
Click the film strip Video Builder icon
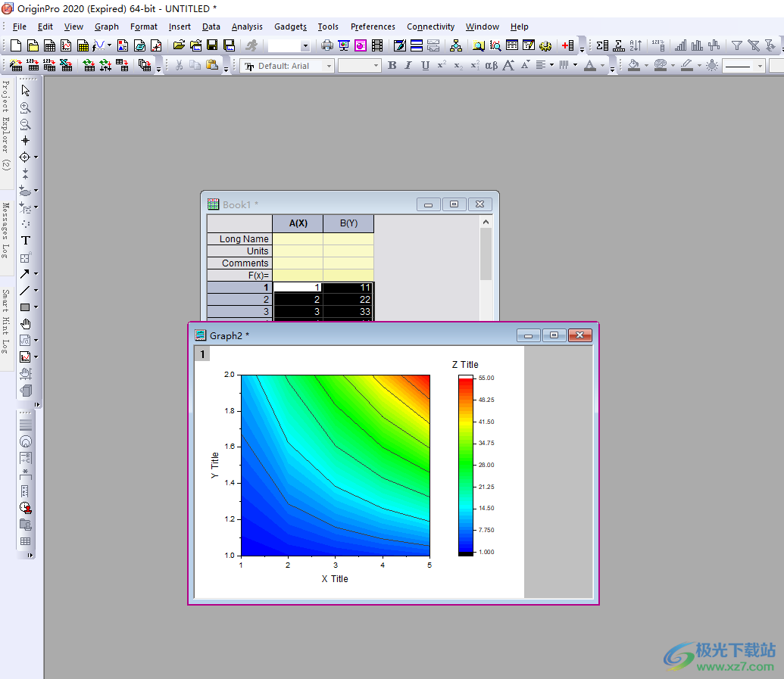coord(377,46)
